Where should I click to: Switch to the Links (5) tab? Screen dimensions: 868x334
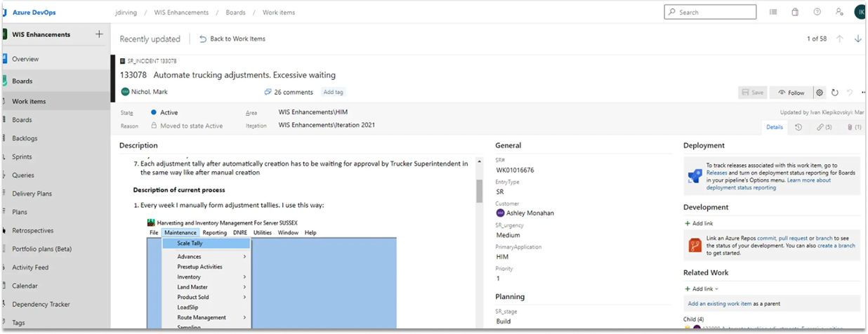824,127
